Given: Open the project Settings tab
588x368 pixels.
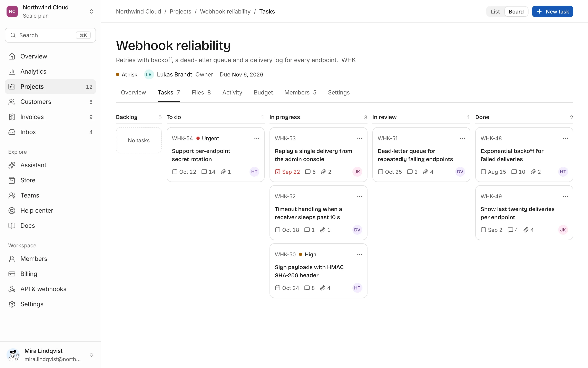Looking at the screenshot, I should tap(339, 92).
